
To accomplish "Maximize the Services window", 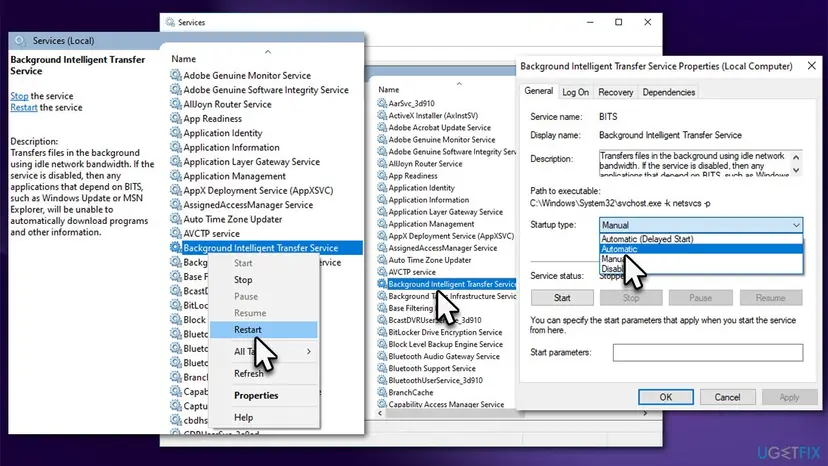I will click(x=618, y=22).
